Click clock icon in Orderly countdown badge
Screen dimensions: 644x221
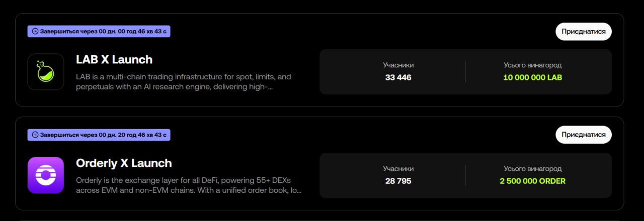pyautogui.click(x=35, y=135)
